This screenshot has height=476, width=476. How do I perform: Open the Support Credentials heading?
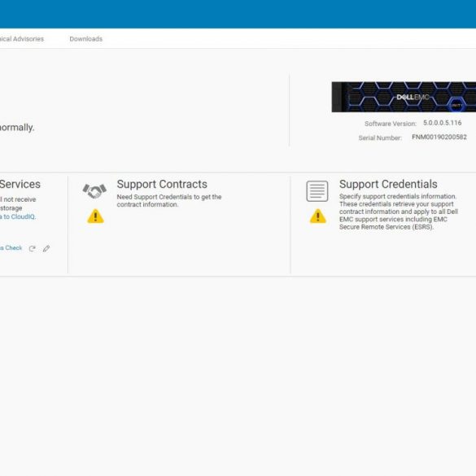click(388, 184)
